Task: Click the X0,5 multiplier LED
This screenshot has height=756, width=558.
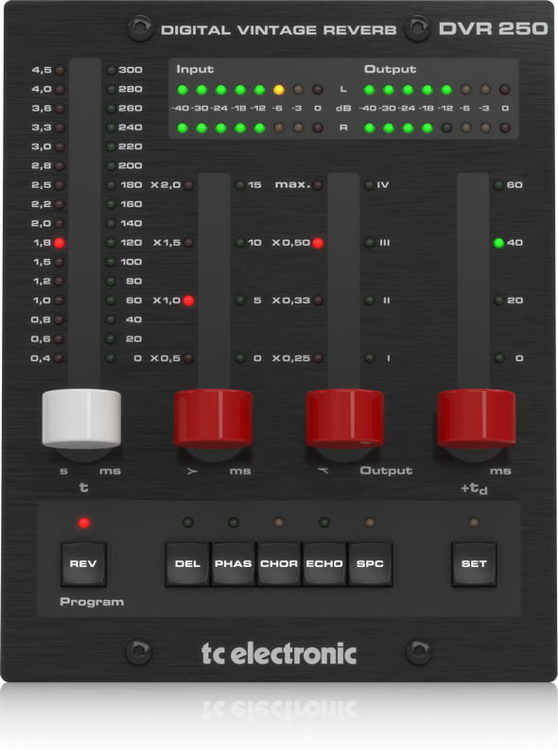Action: (x=189, y=358)
